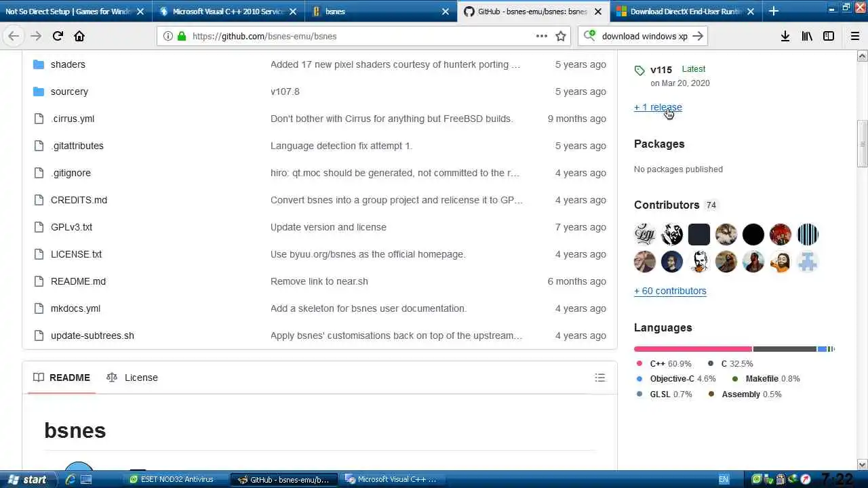868x488 pixels.
Task: Bookmark this page with the star icon
Action: pos(561,36)
